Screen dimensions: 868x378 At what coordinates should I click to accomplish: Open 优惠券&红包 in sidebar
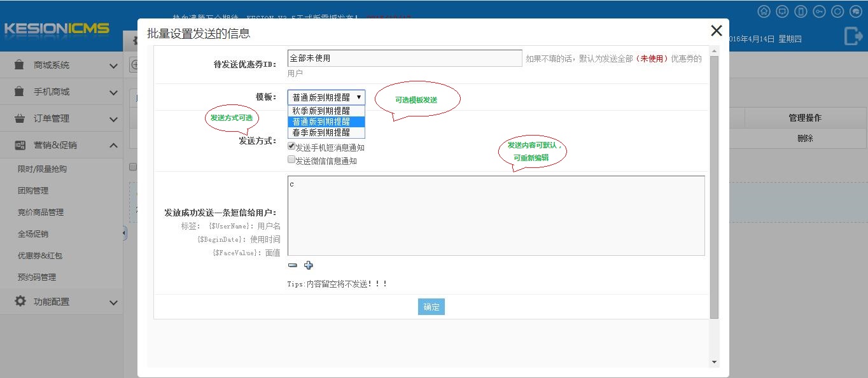coord(40,255)
